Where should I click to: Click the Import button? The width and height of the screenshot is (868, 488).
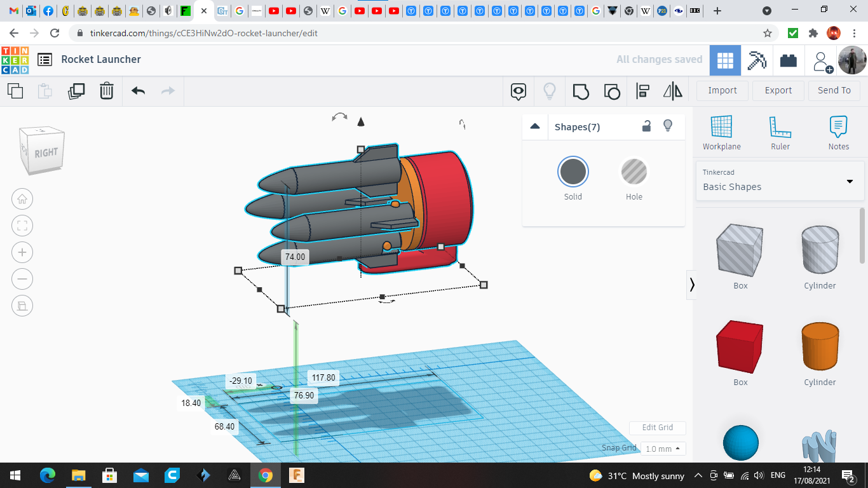tap(722, 90)
